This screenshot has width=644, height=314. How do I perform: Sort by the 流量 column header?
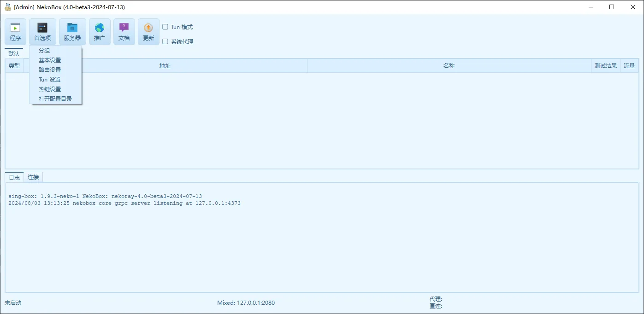tap(629, 66)
